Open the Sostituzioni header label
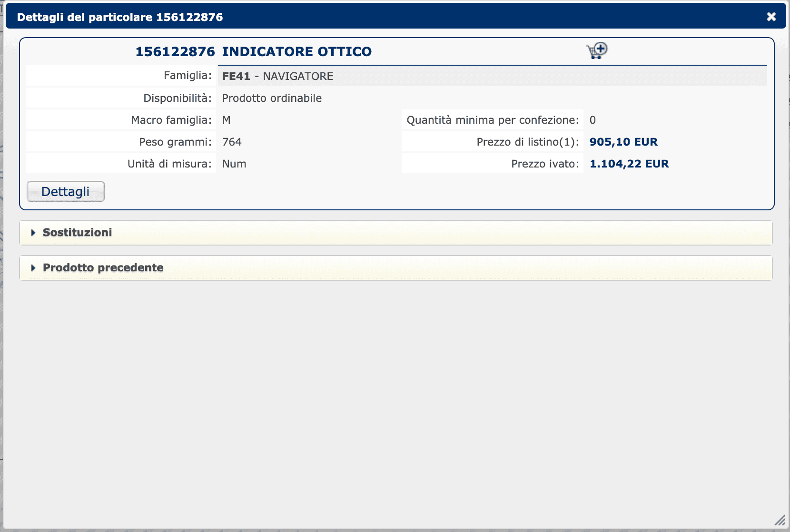Viewport: 790px width, 532px height. click(x=78, y=233)
